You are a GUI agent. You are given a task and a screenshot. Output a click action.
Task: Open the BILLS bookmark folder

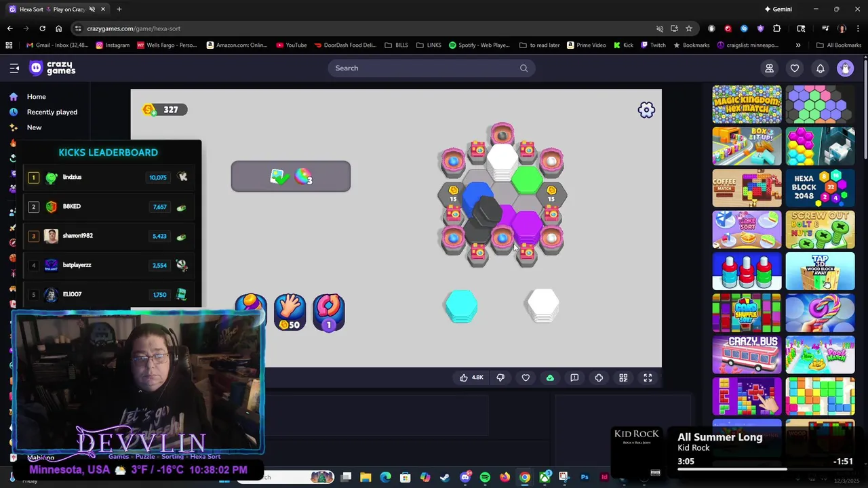point(397,45)
